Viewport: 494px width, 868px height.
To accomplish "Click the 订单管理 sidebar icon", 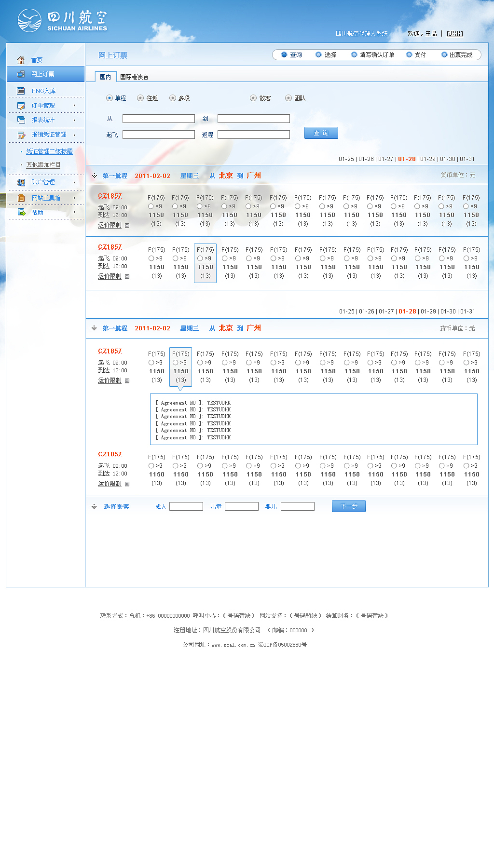I will tap(21, 106).
